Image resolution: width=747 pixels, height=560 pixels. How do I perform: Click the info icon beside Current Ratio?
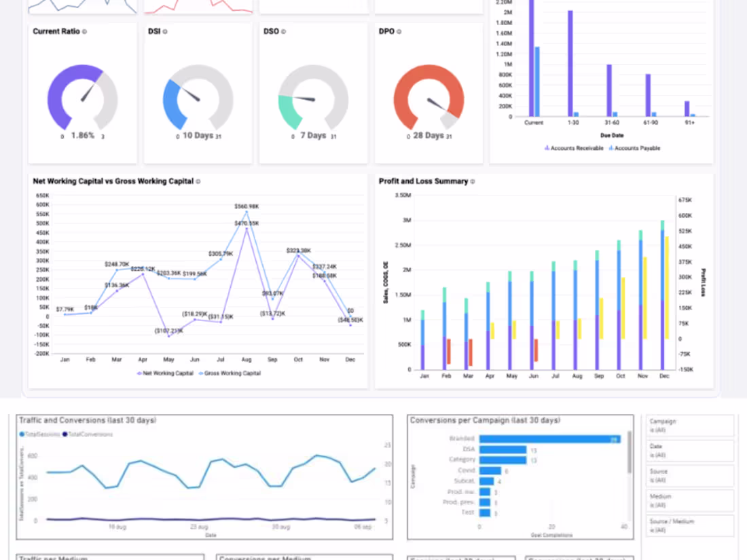pos(83,31)
